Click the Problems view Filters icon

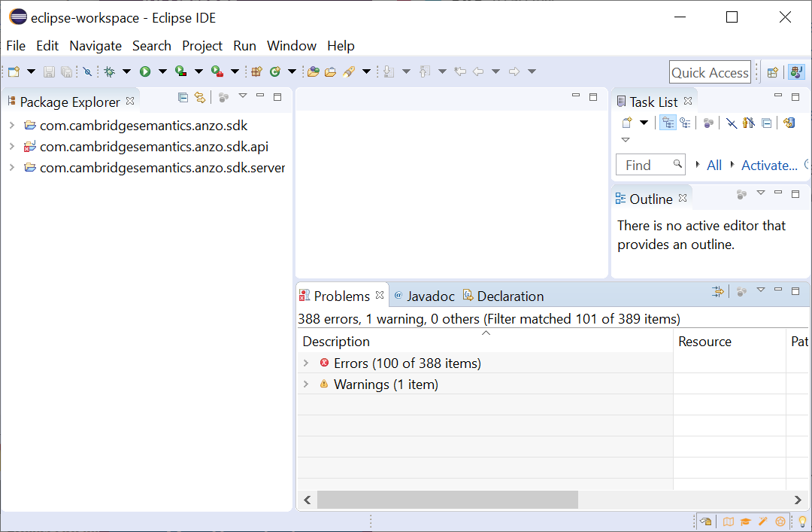pyautogui.click(x=718, y=291)
